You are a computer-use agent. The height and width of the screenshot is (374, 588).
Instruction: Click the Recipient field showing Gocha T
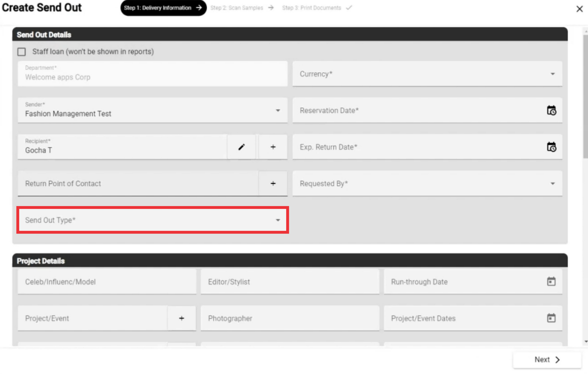[123, 147]
